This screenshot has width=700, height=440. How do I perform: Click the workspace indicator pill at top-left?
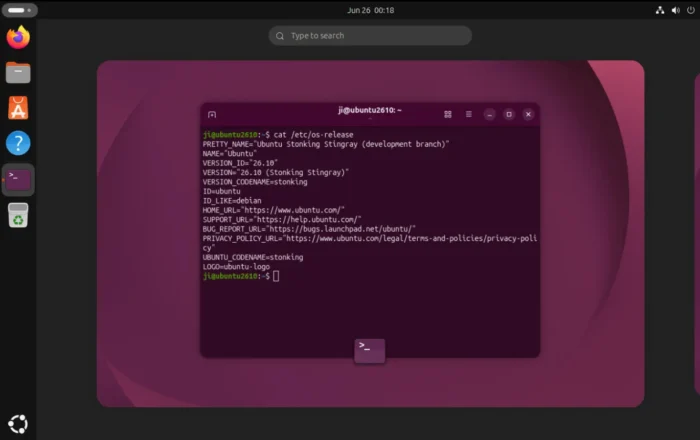tap(19, 10)
